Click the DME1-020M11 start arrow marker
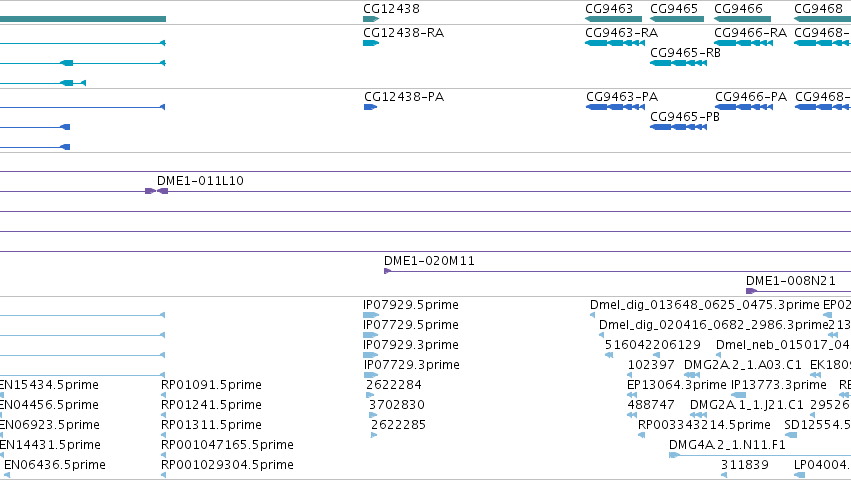The height and width of the screenshot is (480, 851). [388, 271]
